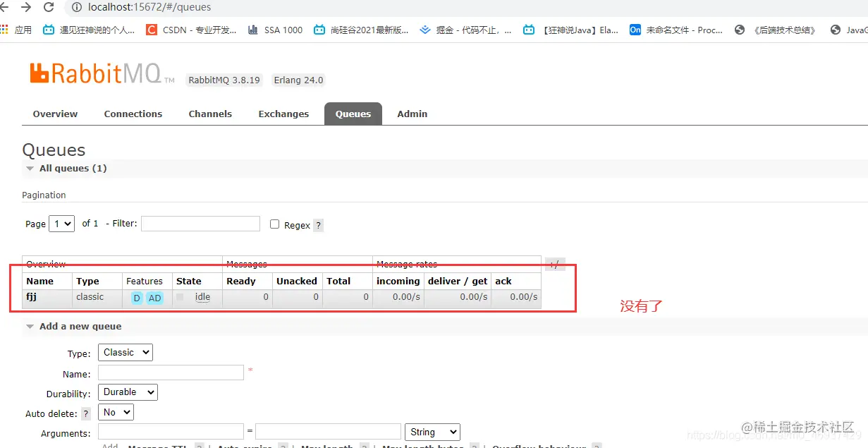Open the Arguments String type dropdown
Screen dimensions: 868x448
[x=432, y=432]
